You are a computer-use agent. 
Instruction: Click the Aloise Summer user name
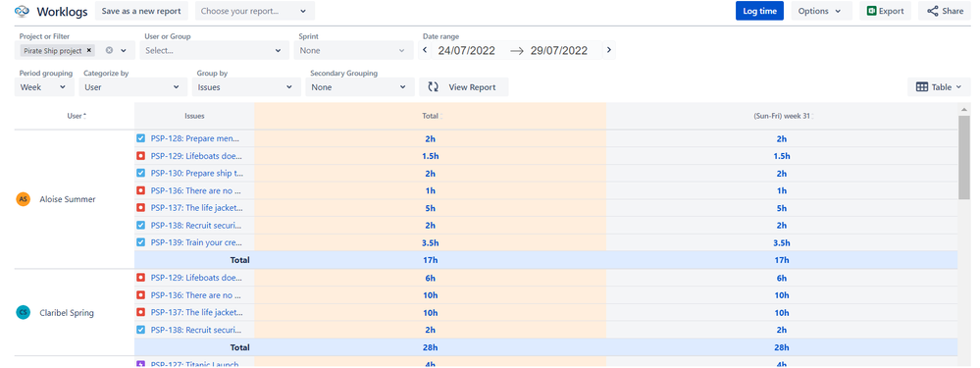click(x=68, y=199)
